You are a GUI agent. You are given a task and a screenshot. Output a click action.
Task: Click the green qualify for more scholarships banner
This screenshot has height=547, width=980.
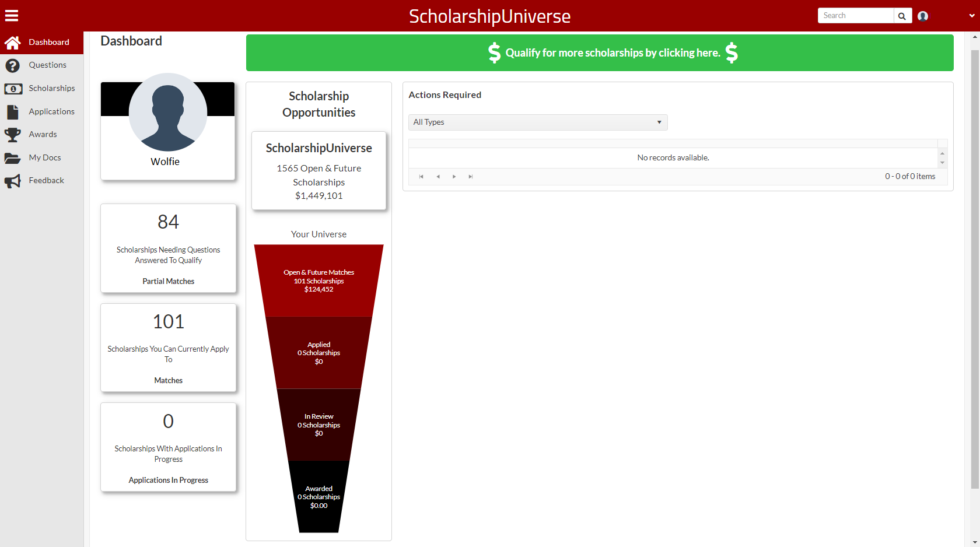pyautogui.click(x=610, y=52)
